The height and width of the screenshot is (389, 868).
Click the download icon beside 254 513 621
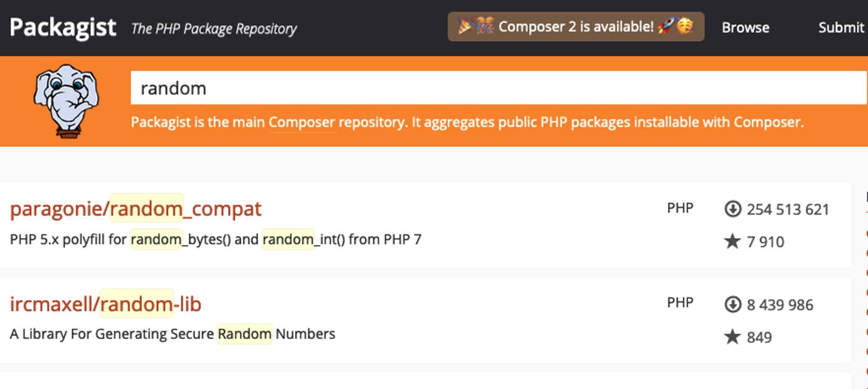[732, 209]
